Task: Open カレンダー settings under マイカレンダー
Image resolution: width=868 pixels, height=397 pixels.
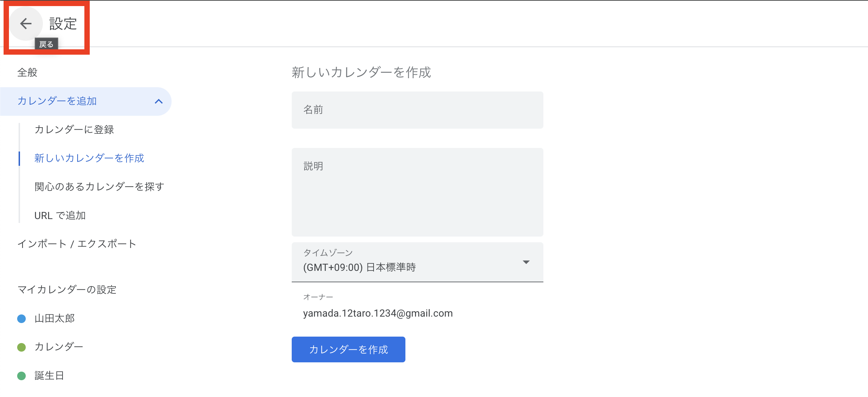Action: 59,347
